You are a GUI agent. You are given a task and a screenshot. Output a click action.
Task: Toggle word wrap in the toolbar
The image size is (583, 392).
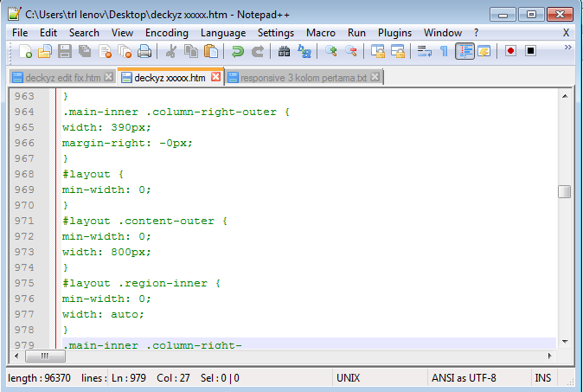(x=424, y=51)
